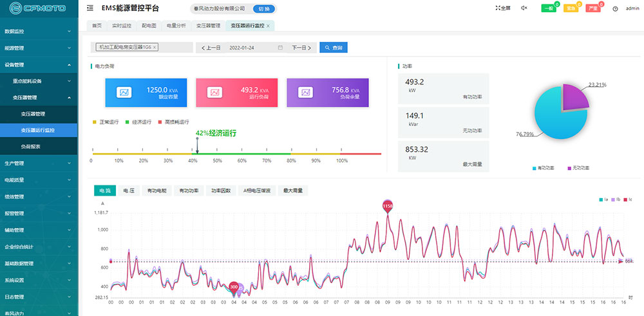This screenshot has height=316, width=644.
Task: Toggle the muted speaker icon
Action: (x=524, y=8)
